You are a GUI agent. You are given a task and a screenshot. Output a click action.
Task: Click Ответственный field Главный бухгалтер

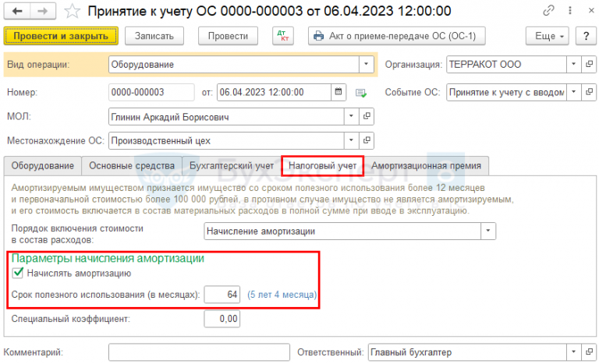(468, 352)
